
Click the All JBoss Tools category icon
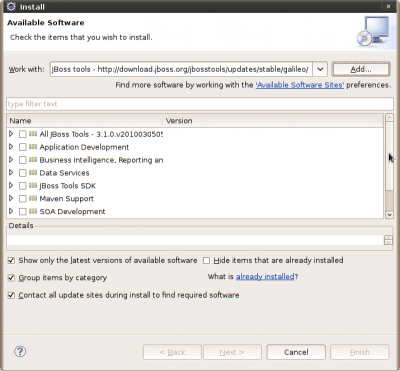(33, 134)
